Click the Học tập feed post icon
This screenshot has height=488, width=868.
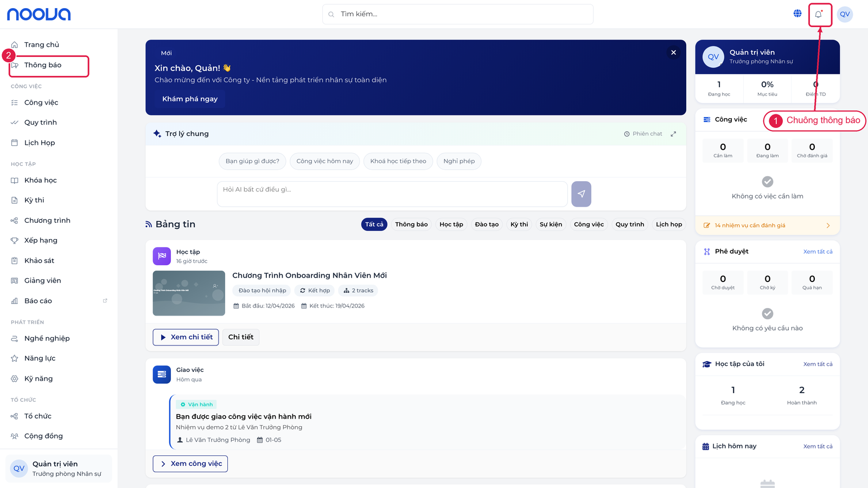tap(162, 256)
